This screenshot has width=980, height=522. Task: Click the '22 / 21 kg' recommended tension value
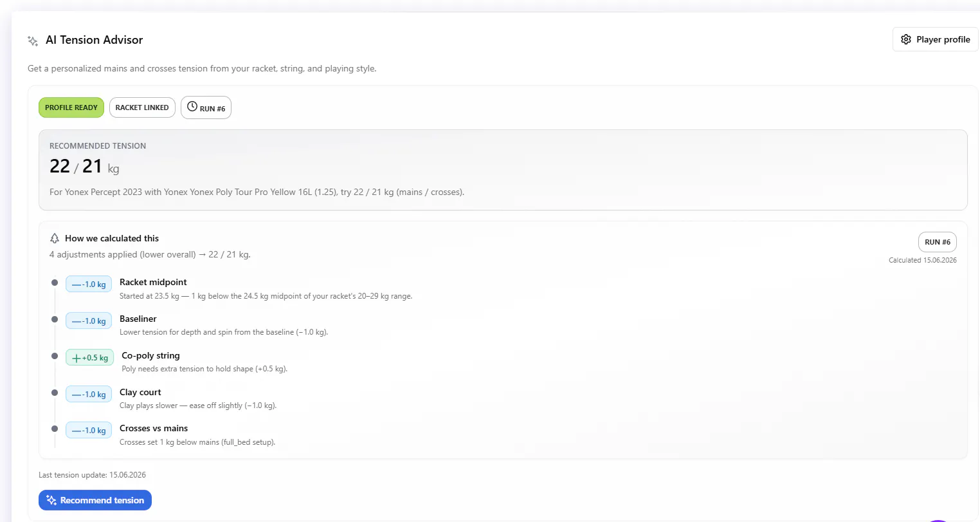pyautogui.click(x=84, y=166)
